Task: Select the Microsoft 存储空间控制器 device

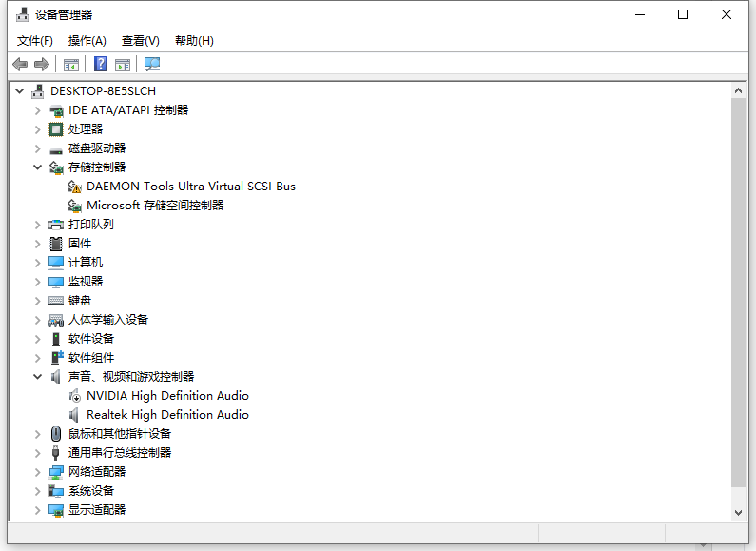Action: click(155, 205)
